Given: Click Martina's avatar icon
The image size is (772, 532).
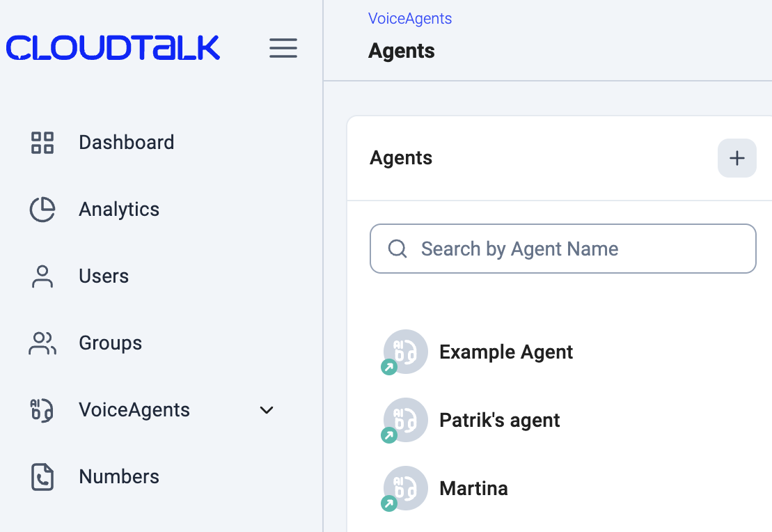Looking at the screenshot, I should (x=405, y=488).
